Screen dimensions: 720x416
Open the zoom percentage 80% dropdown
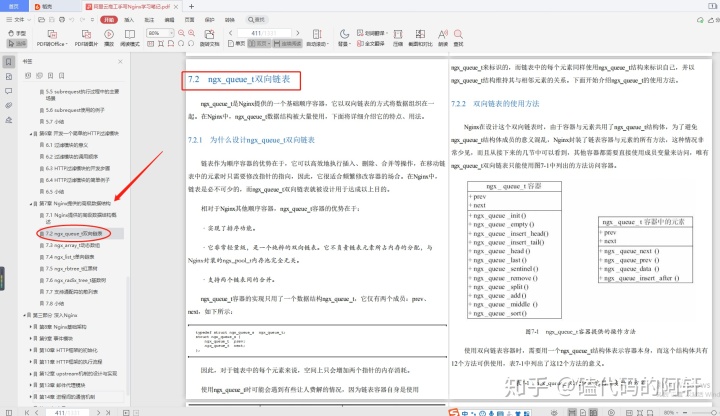click(160, 33)
